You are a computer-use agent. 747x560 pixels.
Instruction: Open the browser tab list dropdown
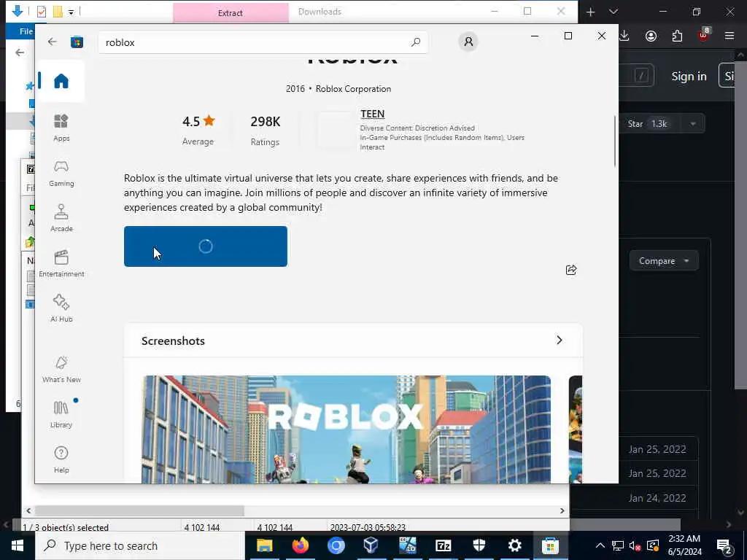pos(613,12)
